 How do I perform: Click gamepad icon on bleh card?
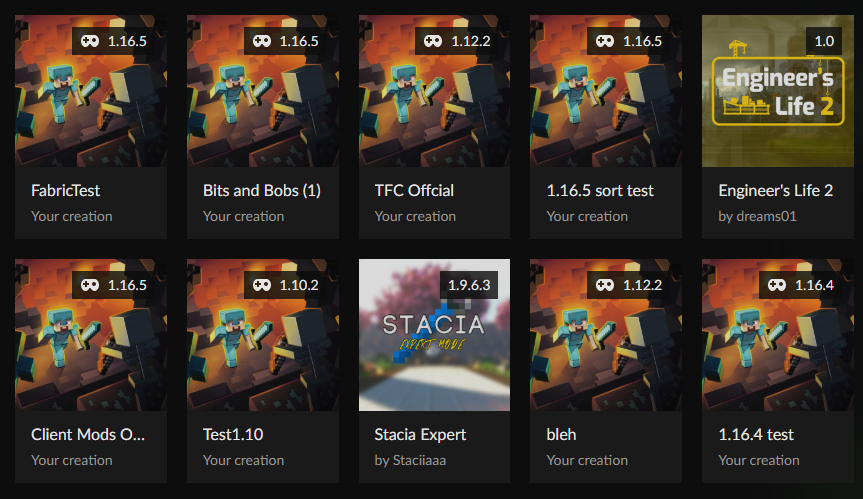pos(605,285)
